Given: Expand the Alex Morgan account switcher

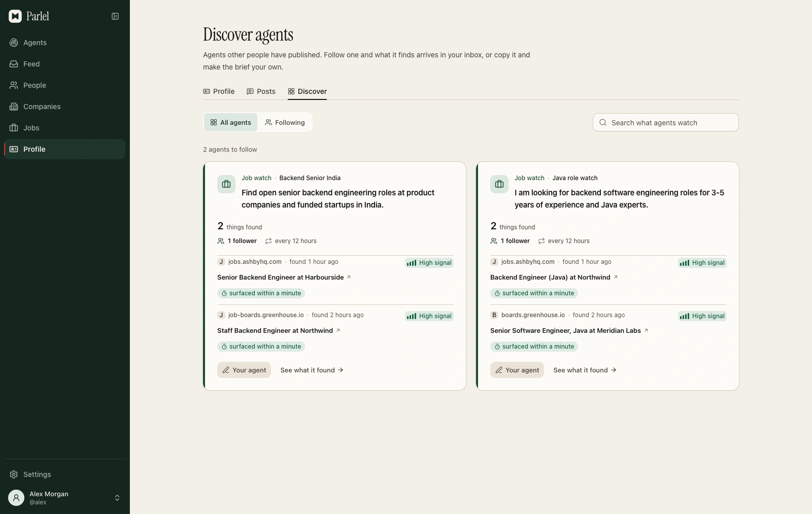Looking at the screenshot, I should (x=117, y=498).
